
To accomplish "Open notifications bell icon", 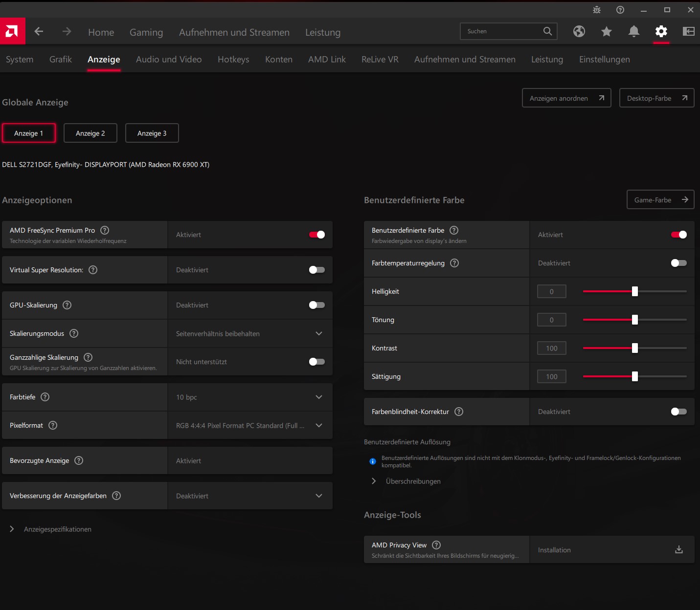I will coord(634,31).
